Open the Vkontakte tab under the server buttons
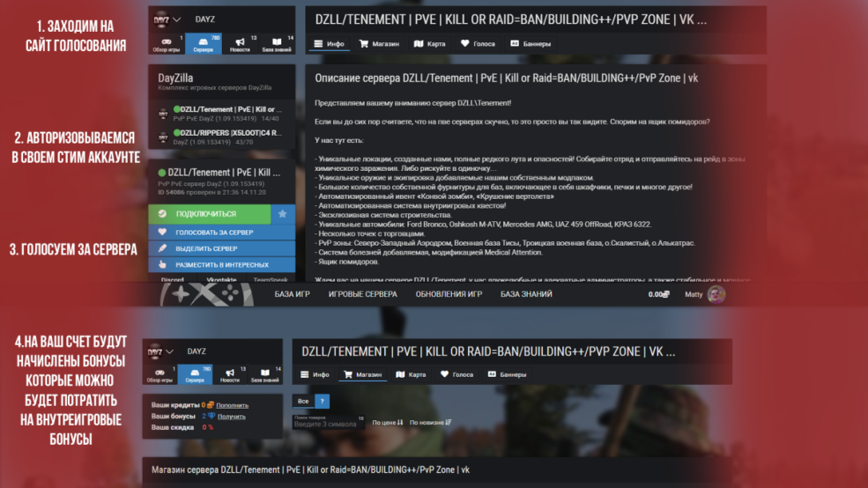The image size is (868, 488). click(x=221, y=279)
